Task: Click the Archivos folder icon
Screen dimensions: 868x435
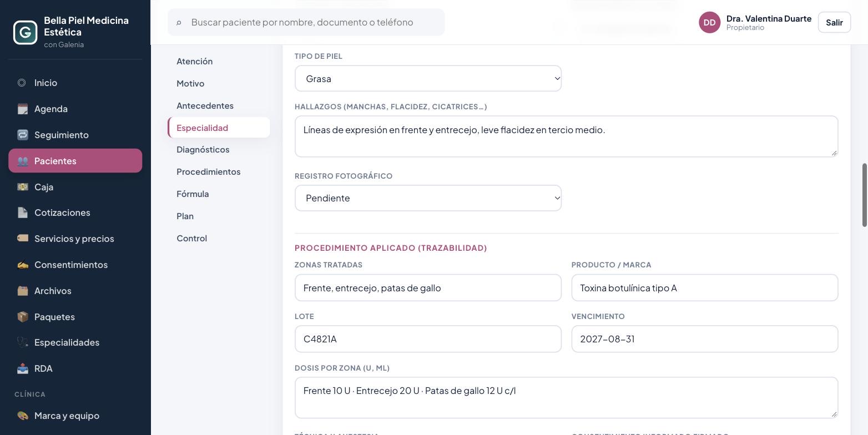Action: click(x=22, y=291)
